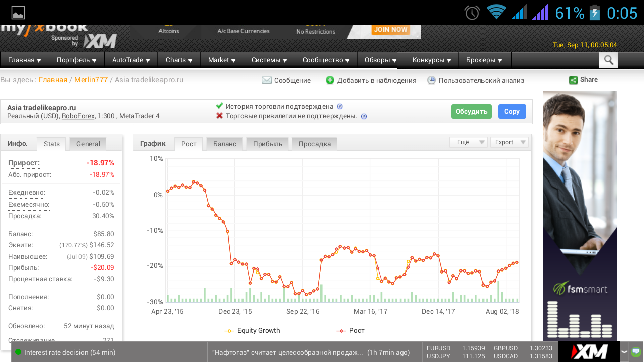Expand the AutoTrade menu
The width and height of the screenshot is (644, 362).
[x=131, y=60]
